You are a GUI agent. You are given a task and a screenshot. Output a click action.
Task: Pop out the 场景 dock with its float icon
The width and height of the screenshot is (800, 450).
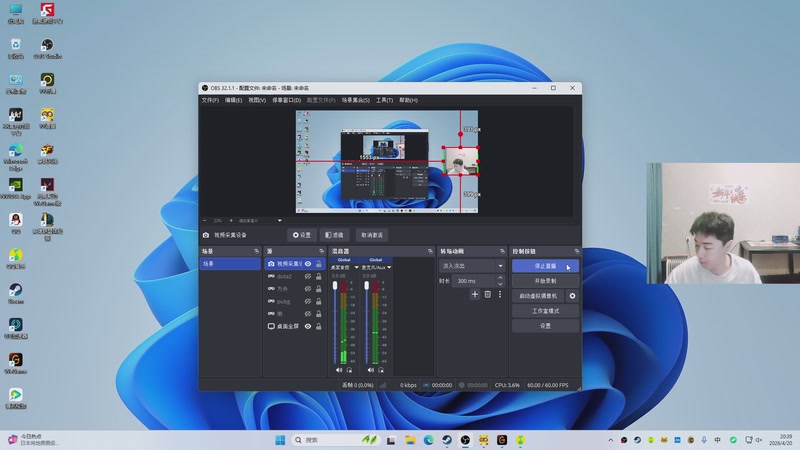point(257,252)
